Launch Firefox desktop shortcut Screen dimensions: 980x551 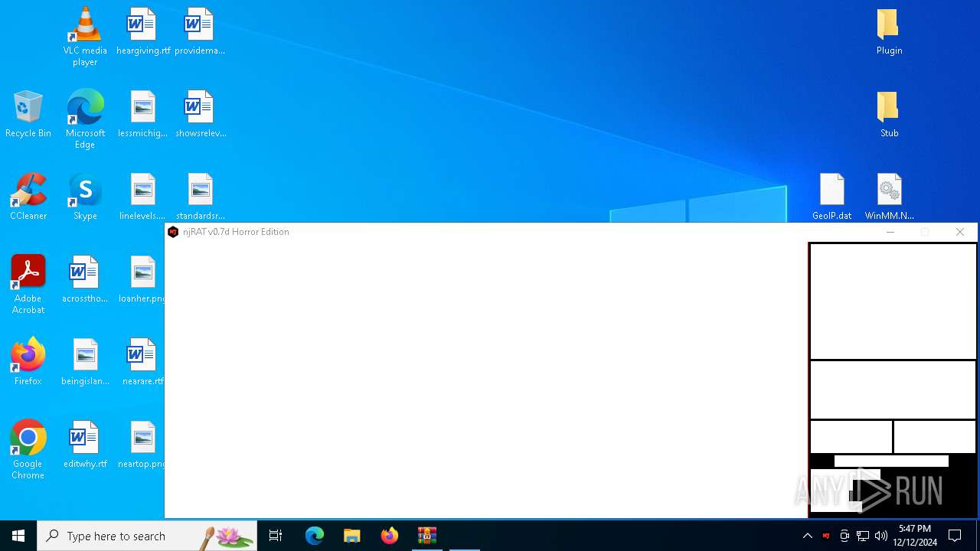pyautogui.click(x=28, y=362)
